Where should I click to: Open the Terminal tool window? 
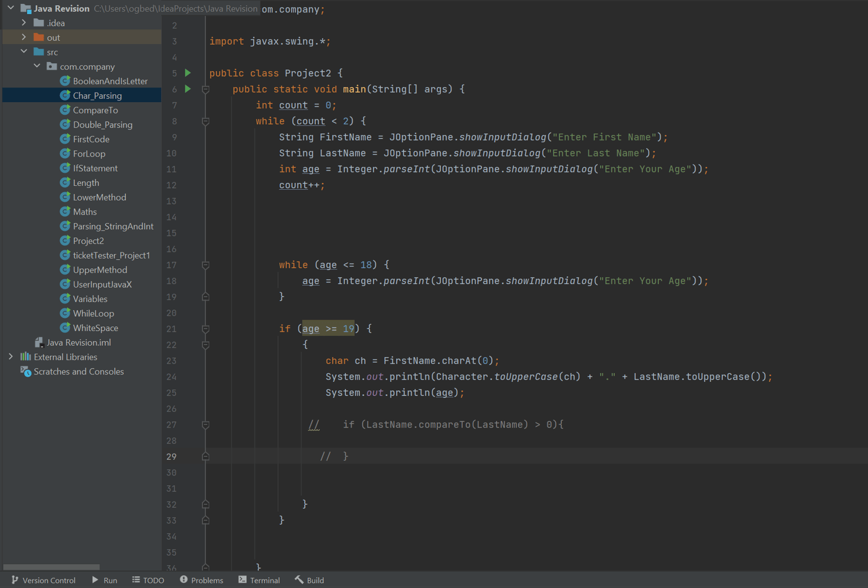(x=259, y=580)
